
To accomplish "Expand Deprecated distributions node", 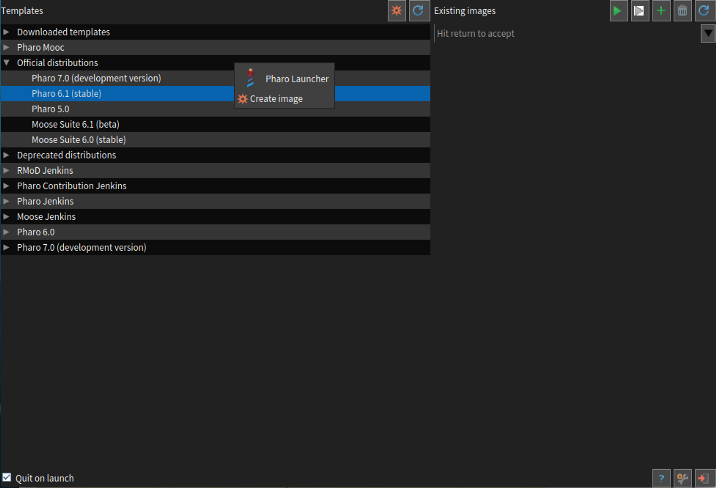I will [6, 155].
